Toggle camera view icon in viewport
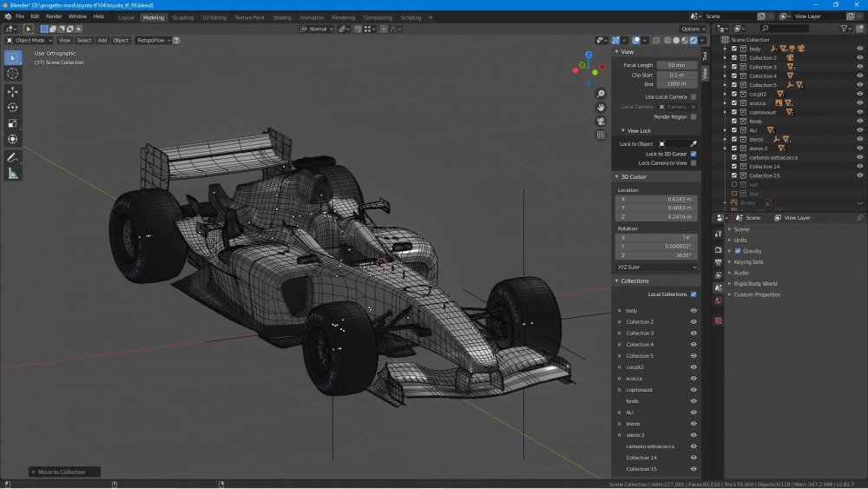Screen dimensions: 868x489 pyautogui.click(x=601, y=122)
